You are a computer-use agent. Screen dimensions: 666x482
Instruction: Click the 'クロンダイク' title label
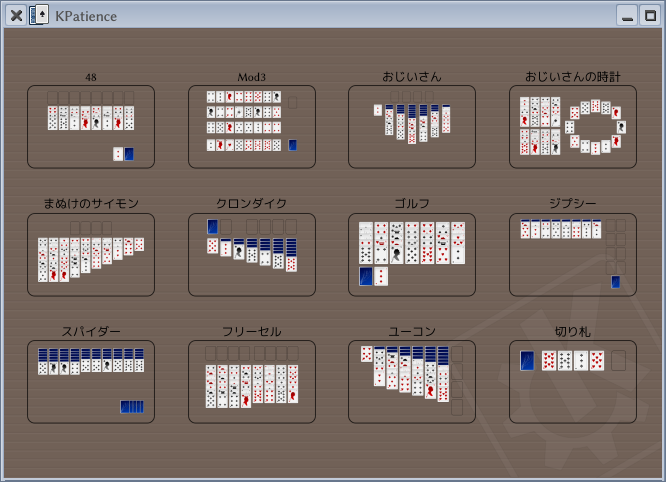(x=251, y=203)
